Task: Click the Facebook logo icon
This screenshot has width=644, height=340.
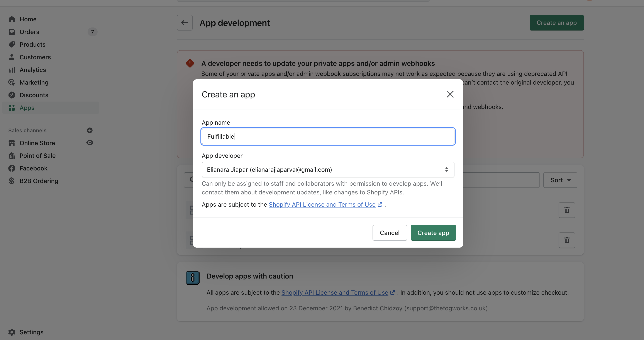Action: [x=12, y=168]
